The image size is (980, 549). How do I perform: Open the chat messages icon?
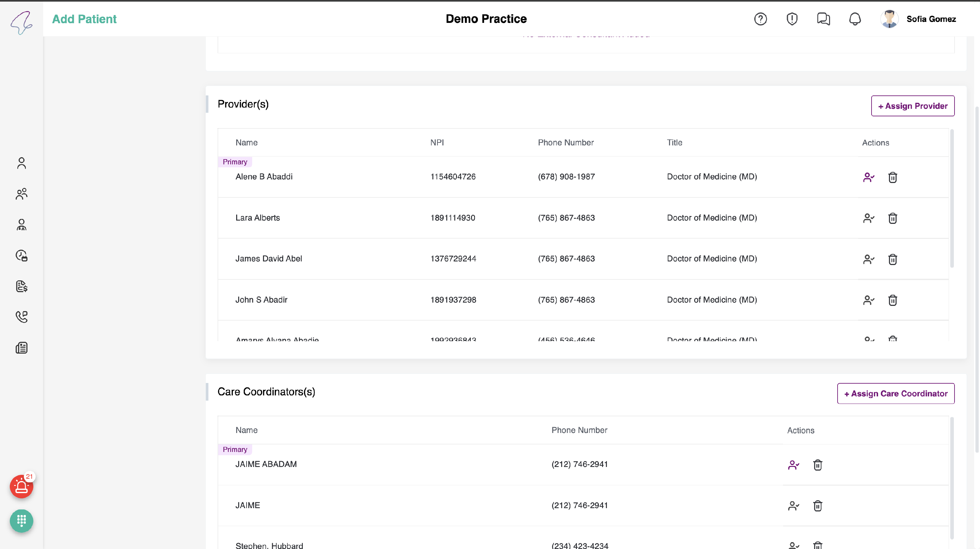click(x=823, y=19)
